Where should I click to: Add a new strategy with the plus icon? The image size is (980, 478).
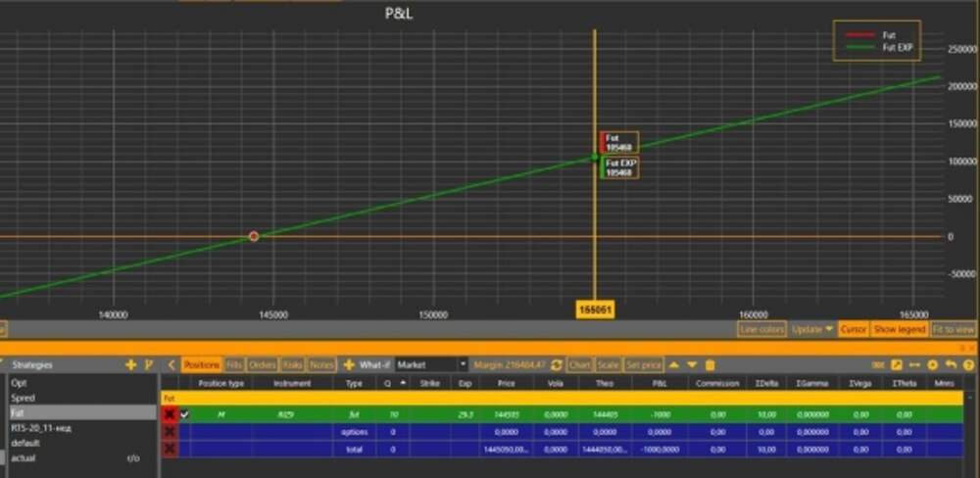coord(131,364)
